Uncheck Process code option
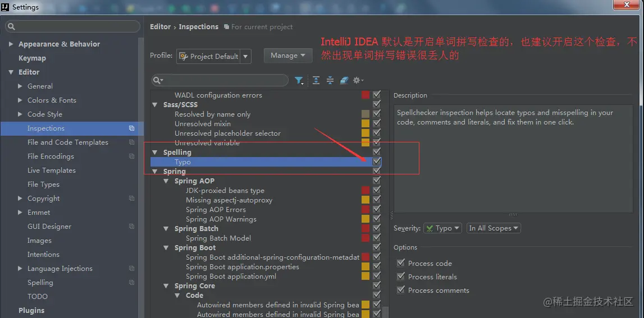This screenshot has width=644, height=318. point(401,263)
